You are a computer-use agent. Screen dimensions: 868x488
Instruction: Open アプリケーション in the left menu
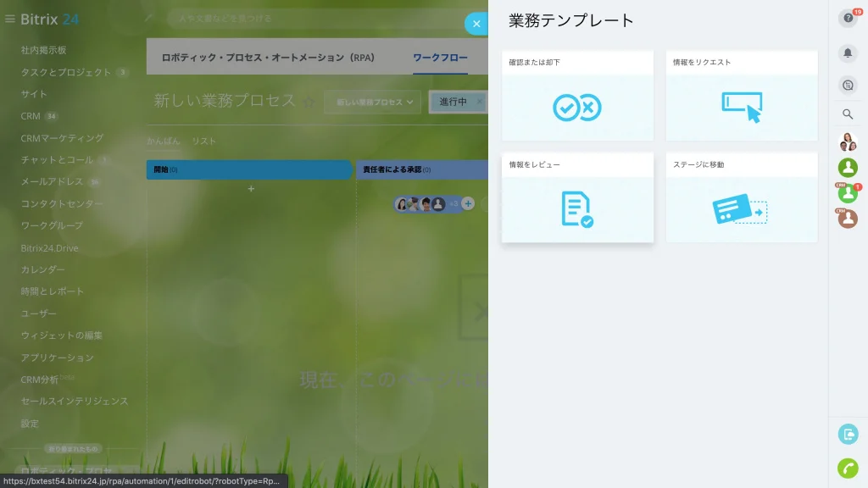click(x=57, y=358)
